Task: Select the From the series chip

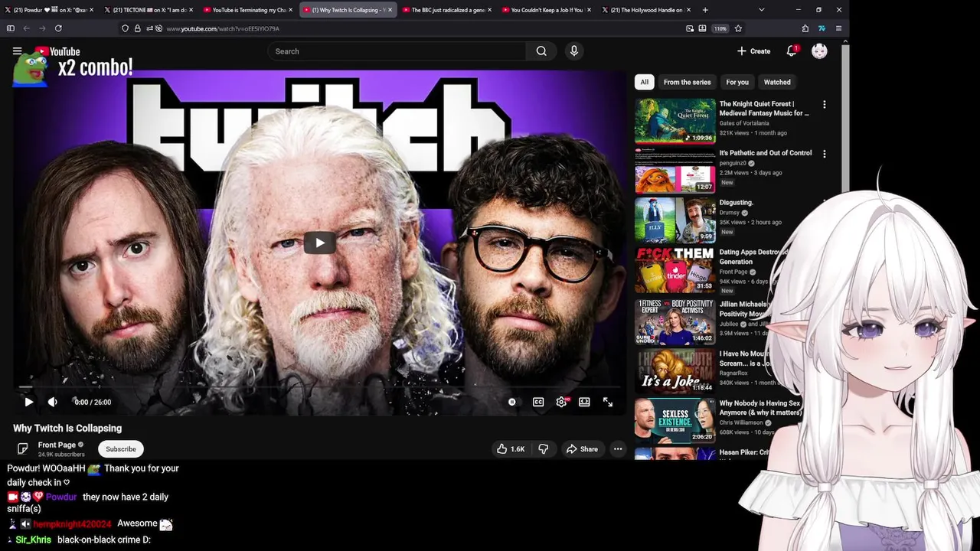Action: [x=687, y=82]
